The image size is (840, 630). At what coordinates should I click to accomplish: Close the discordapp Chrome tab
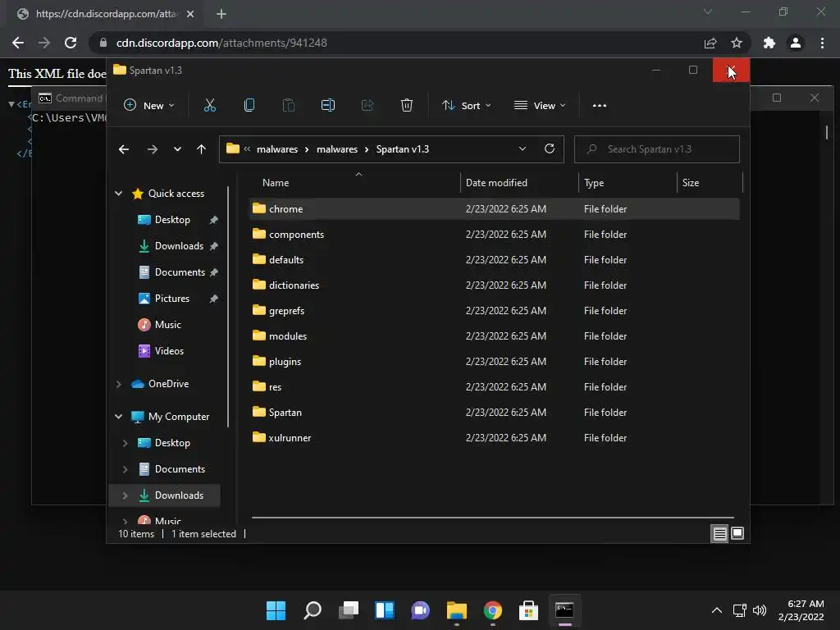[x=190, y=14]
